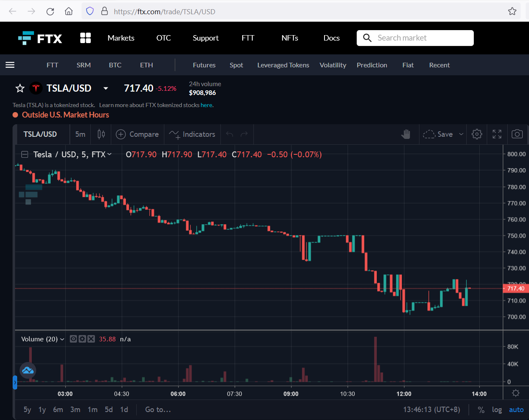Open the Docs page
This screenshot has width=529, height=420.
click(332, 38)
